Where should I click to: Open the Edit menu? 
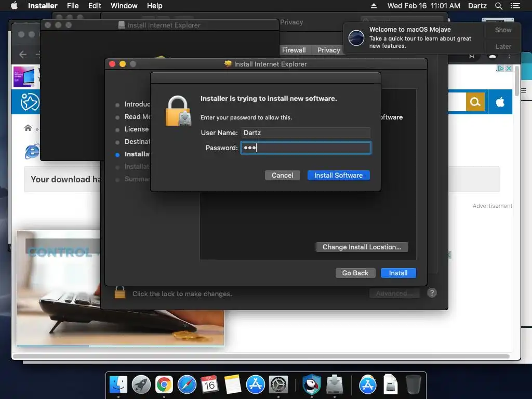point(95,6)
